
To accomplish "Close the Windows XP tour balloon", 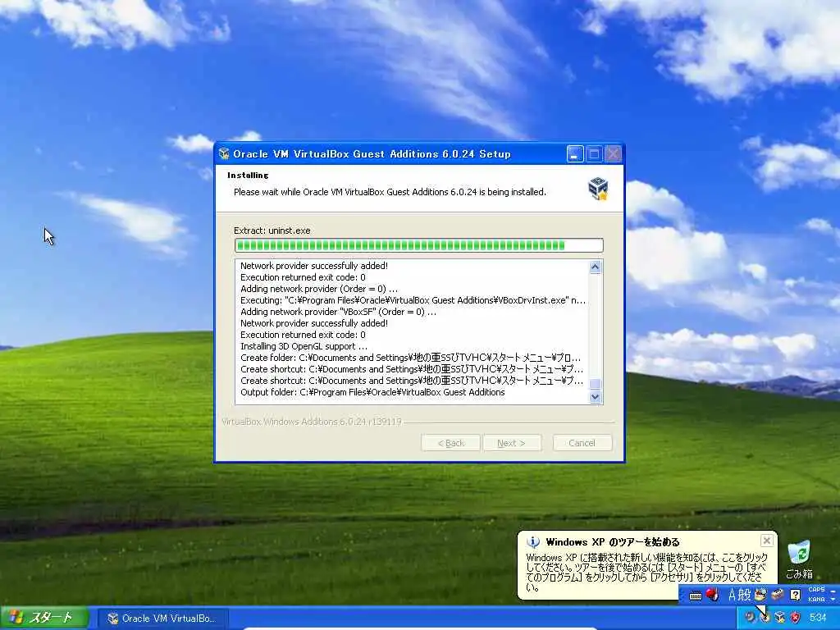I will 767,540.
